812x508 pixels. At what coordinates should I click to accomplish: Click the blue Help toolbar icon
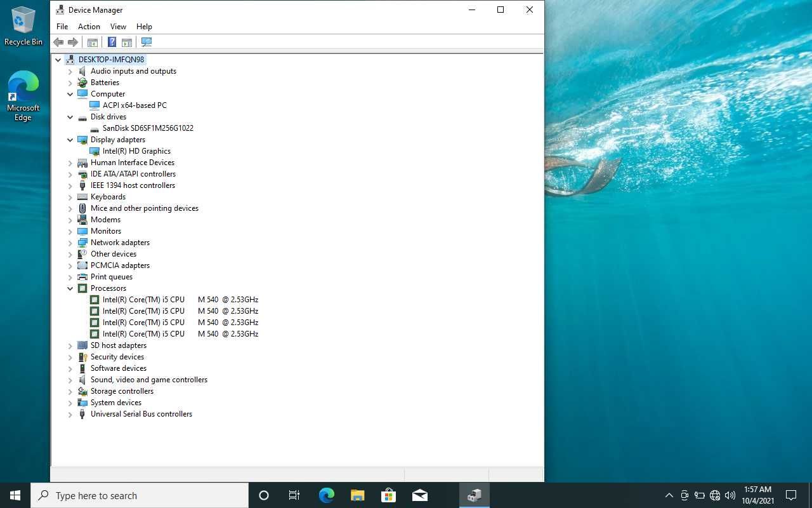(112, 42)
